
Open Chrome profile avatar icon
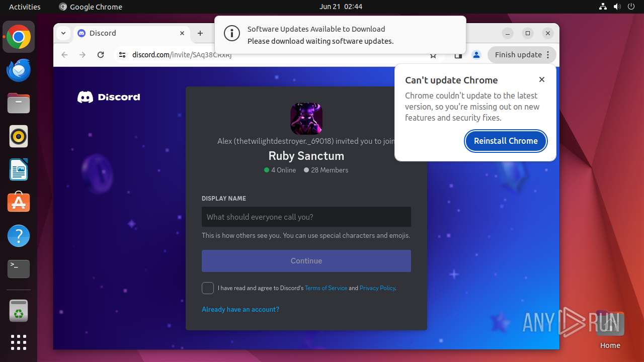point(476,55)
